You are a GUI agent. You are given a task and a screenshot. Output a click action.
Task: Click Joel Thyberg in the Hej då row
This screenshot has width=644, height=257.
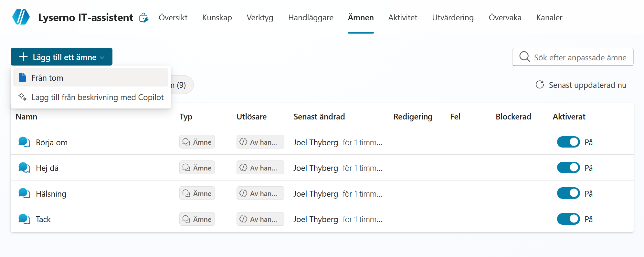pyautogui.click(x=315, y=168)
